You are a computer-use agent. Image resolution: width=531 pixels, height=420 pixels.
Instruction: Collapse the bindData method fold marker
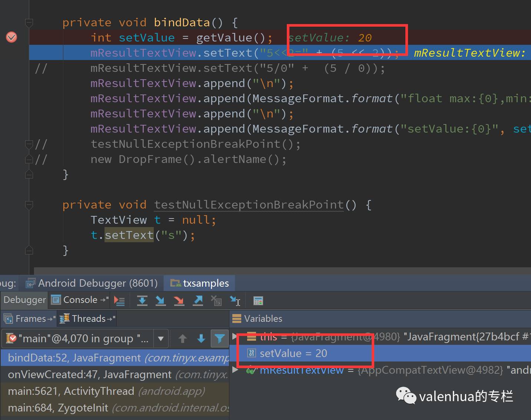[x=29, y=23]
